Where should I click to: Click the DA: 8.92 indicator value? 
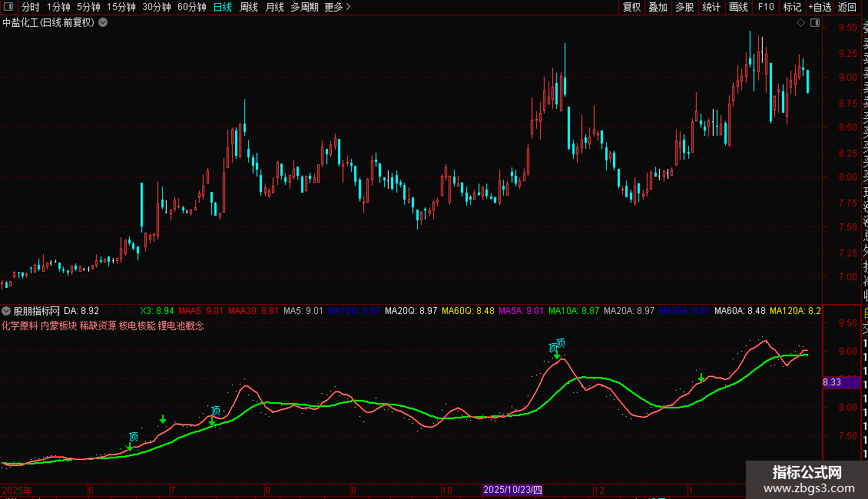pos(81,311)
